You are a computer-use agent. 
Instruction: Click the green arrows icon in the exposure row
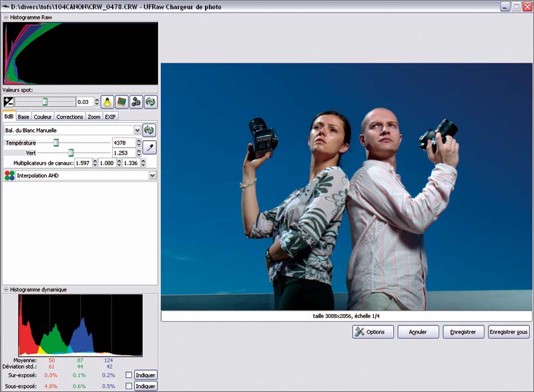click(x=151, y=102)
